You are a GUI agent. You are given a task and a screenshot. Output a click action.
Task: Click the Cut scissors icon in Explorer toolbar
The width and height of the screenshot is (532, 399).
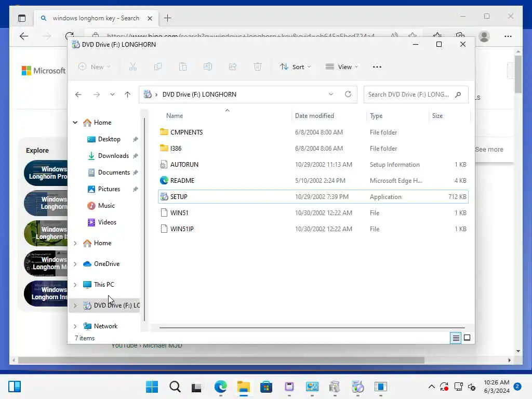[x=132, y=67]
